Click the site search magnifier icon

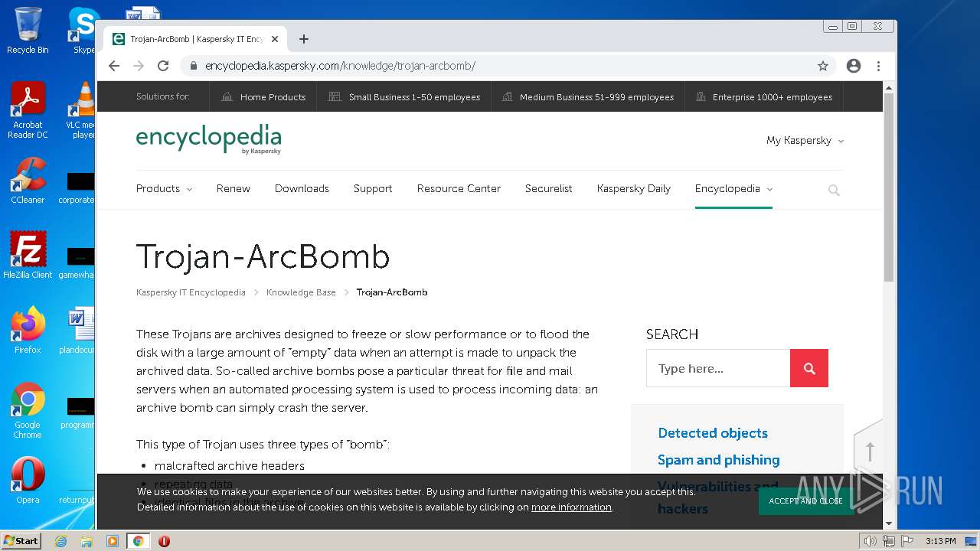834,190
